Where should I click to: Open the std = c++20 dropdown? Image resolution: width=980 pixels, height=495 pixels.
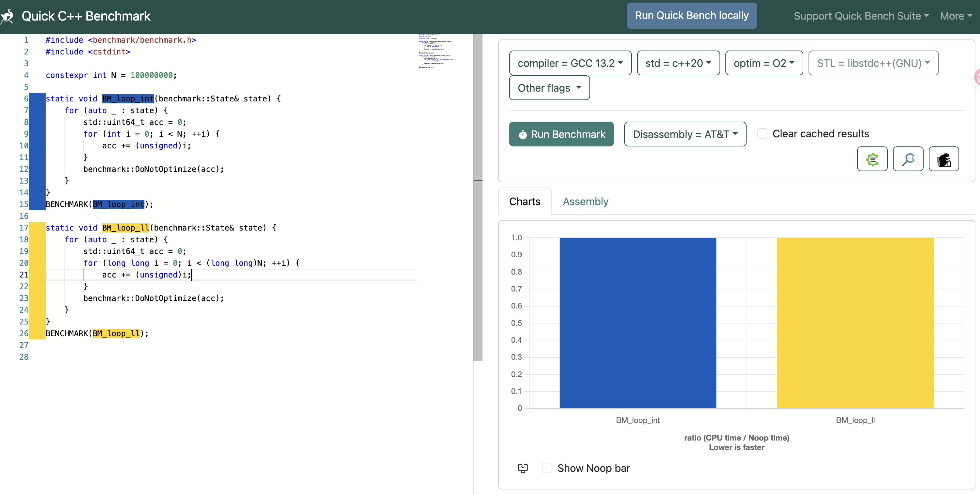tap(678, 63)
